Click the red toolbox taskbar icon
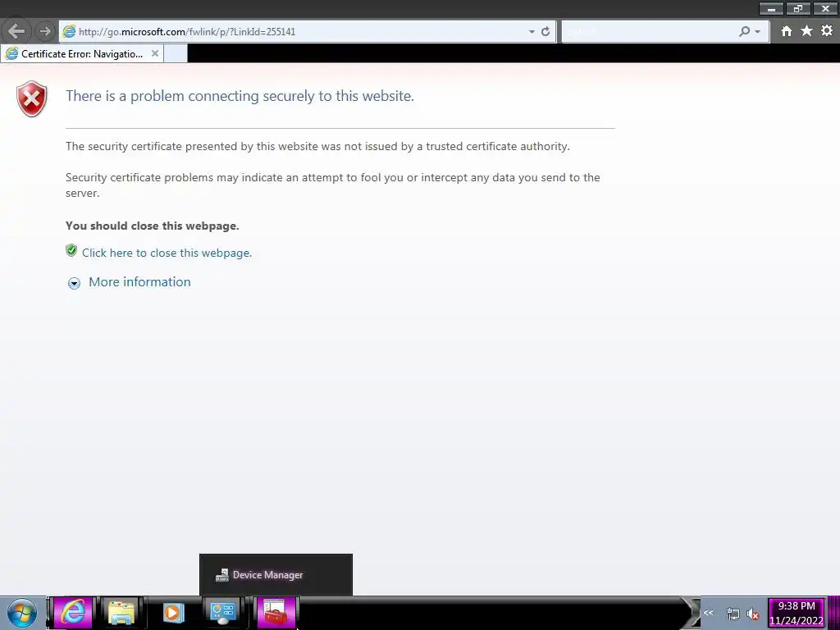This screenshot has height=630, width=840. (275, 612)
